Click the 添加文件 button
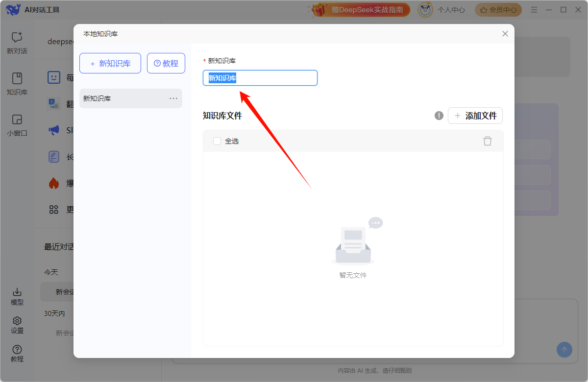Screen dimensions: 588x382 coord(475,116)
